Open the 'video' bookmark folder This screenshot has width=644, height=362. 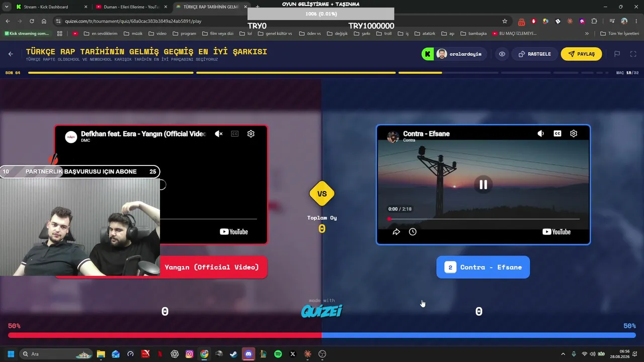pyautogui.click(x=157, y=34)
